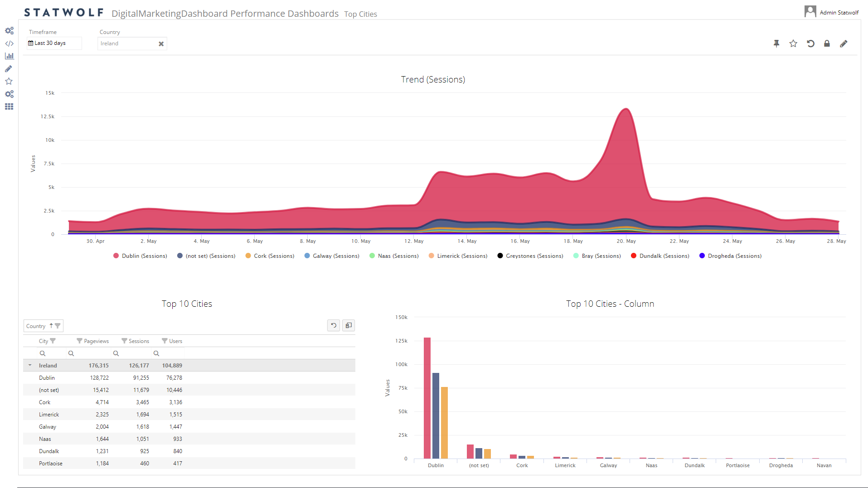The image size is (868, 488).
Task: Toggle Dundalk (Sessions) legend series
Action: click(x=660, y=256)
